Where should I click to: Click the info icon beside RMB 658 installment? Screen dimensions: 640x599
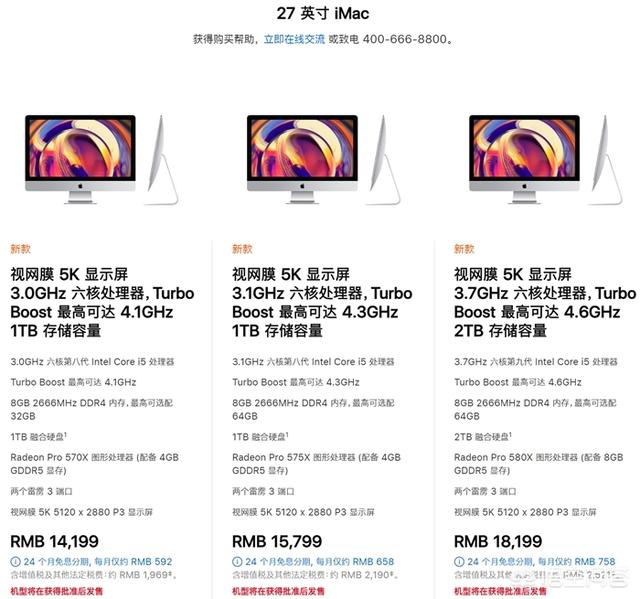tap(237, 562)
